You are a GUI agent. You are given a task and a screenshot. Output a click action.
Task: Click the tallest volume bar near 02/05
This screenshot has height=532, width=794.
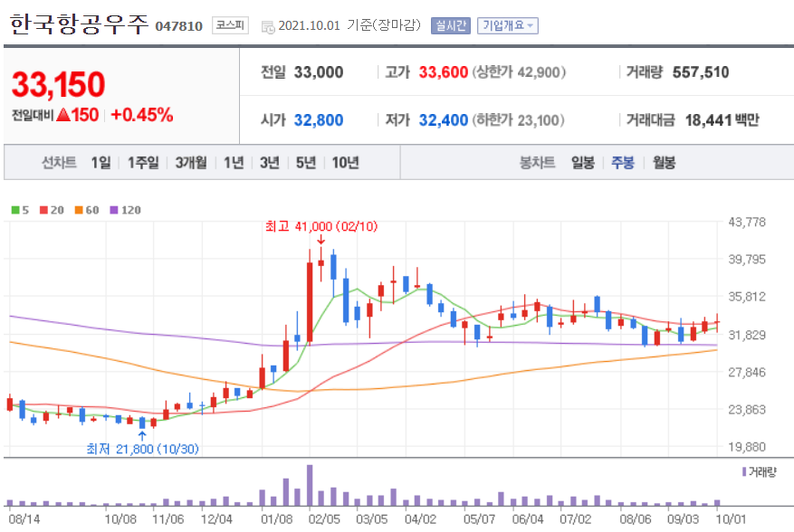310,485
